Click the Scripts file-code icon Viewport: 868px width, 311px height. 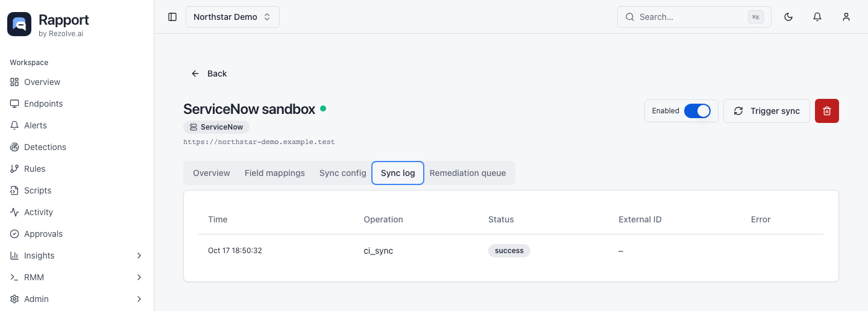14,190
